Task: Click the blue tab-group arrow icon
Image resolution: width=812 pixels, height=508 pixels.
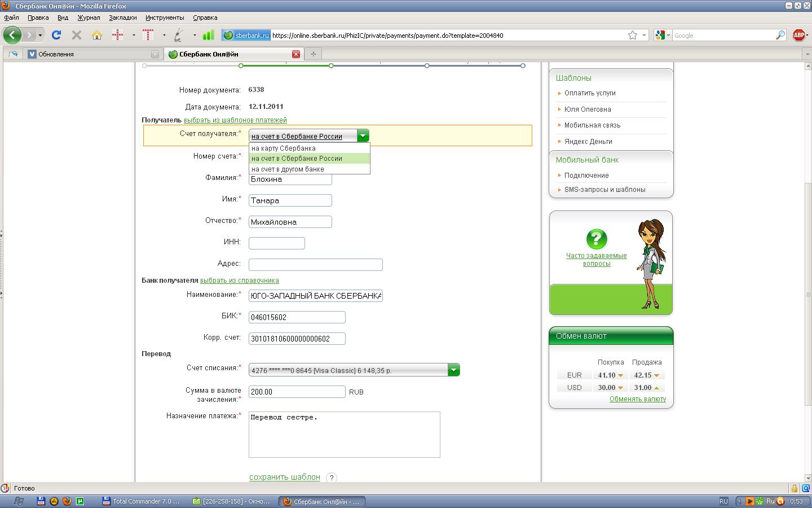Action: [13, 54]
